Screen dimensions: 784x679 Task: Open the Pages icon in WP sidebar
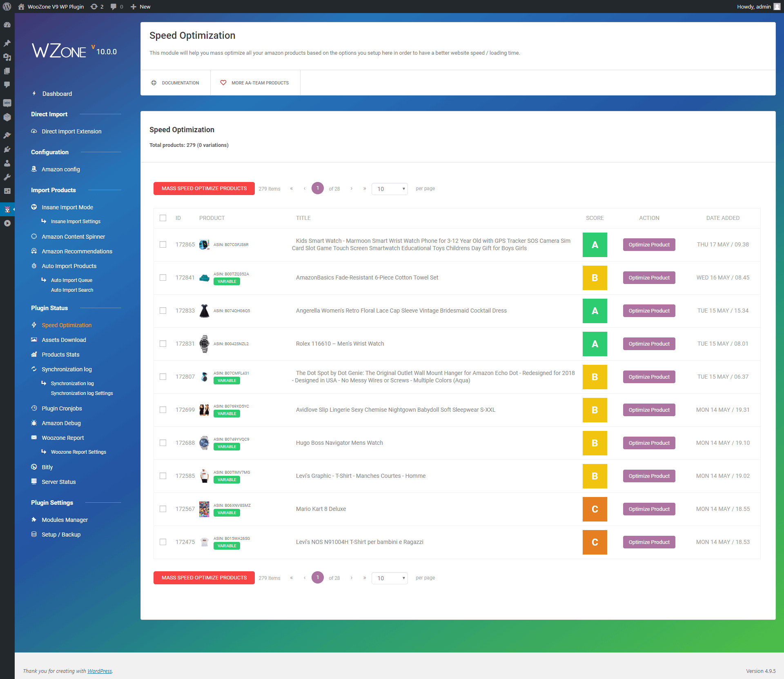pyautogui.click(x=7, y=71)
